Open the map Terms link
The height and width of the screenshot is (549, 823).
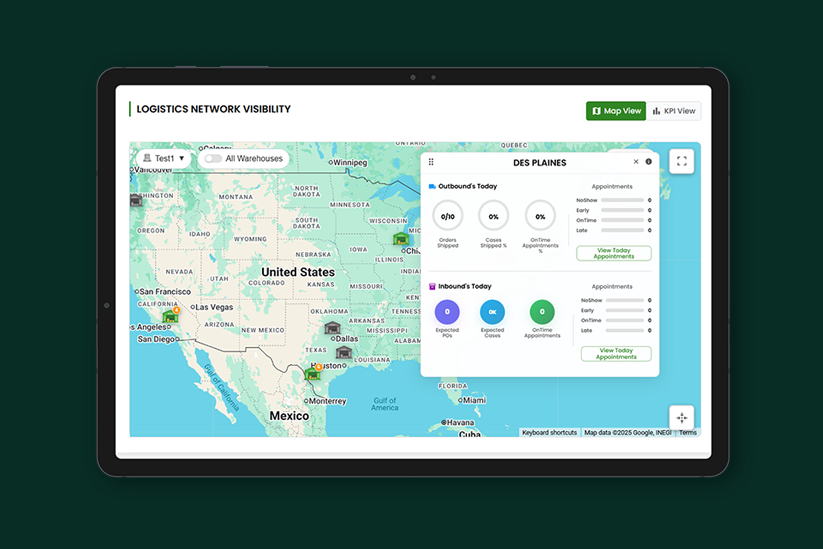pyautogui.click(x=688, y=433)
